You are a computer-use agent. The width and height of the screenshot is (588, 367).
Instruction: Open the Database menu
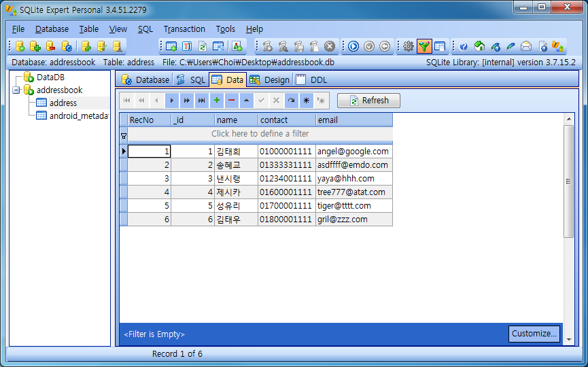coord(52,29)
